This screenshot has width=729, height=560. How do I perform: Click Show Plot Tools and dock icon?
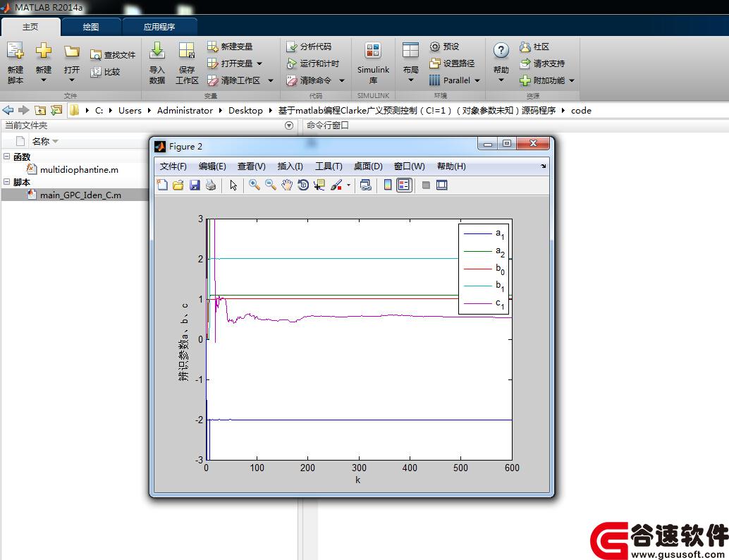441,185
